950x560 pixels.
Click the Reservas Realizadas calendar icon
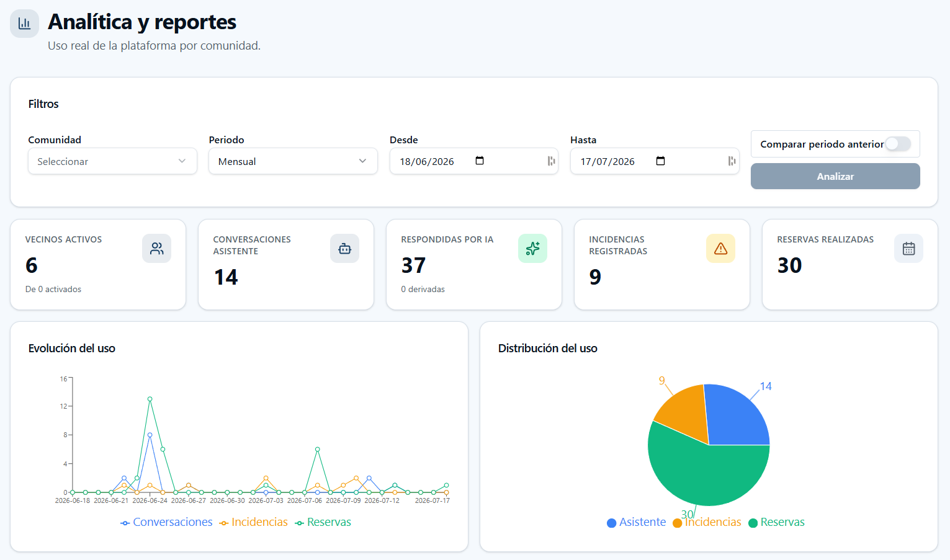908,249
